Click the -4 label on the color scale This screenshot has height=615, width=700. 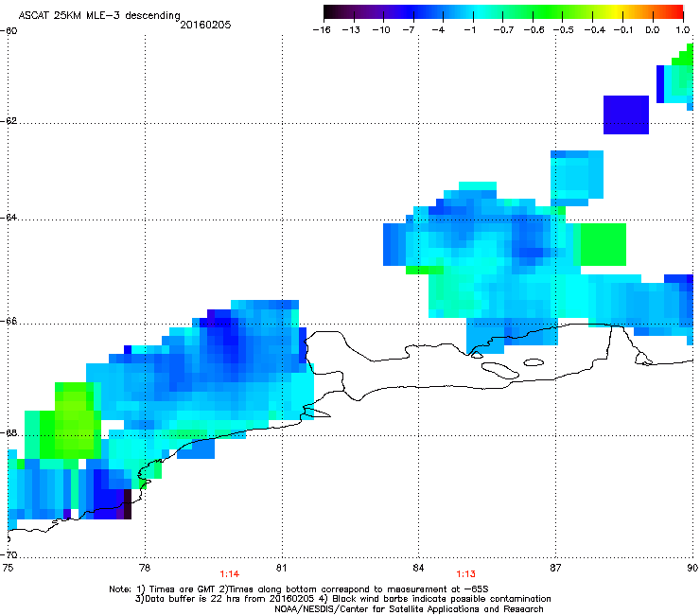point(438,30)
